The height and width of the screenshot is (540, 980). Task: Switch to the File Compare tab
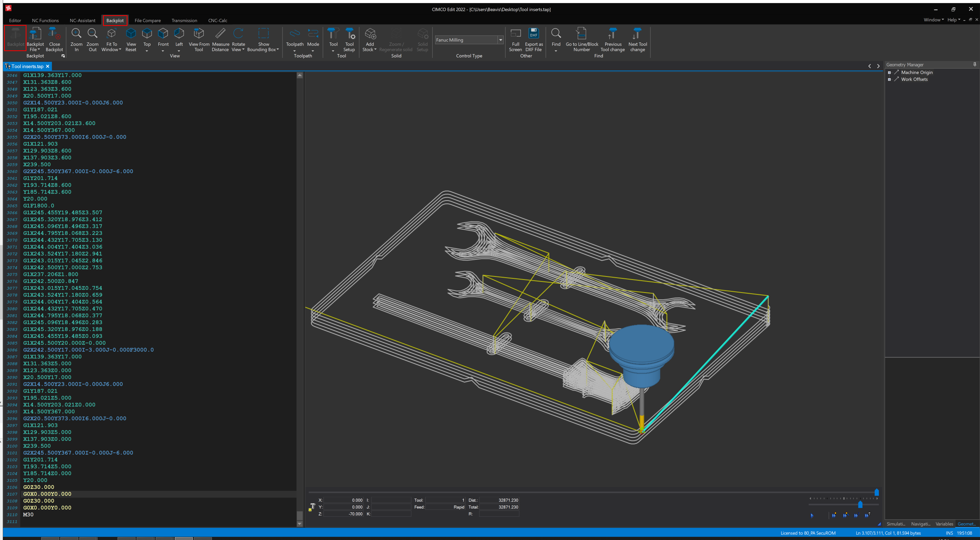point(148,21)
